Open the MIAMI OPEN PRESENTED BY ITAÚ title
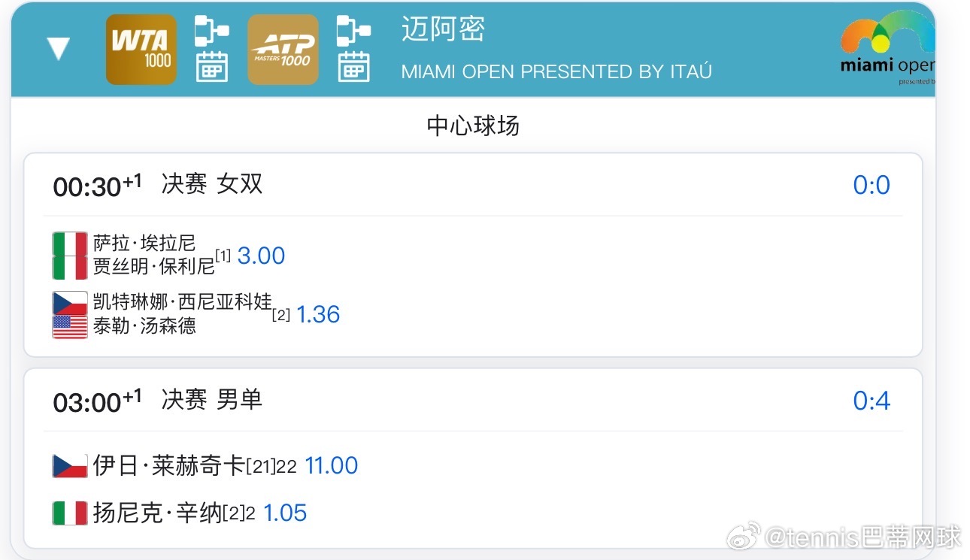 556,72
